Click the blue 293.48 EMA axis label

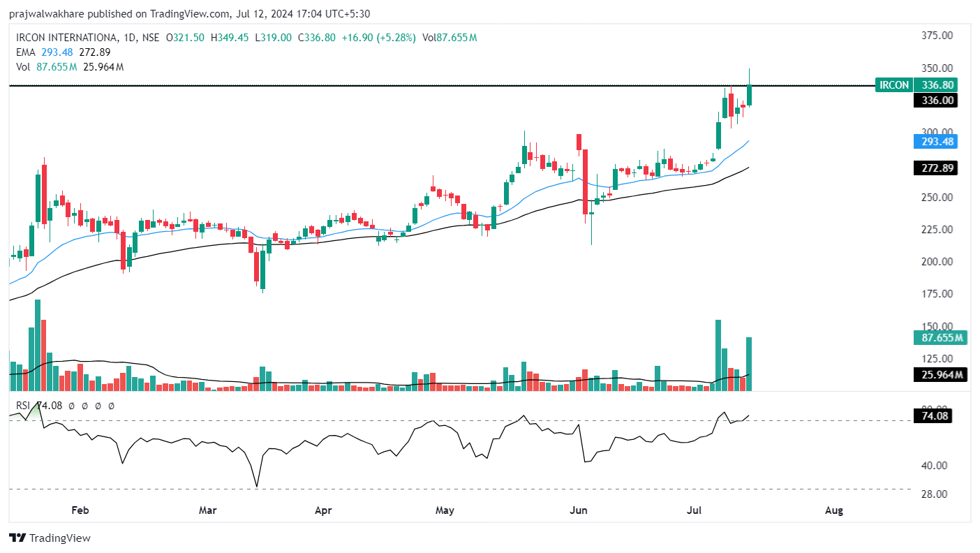pos(935,142)
